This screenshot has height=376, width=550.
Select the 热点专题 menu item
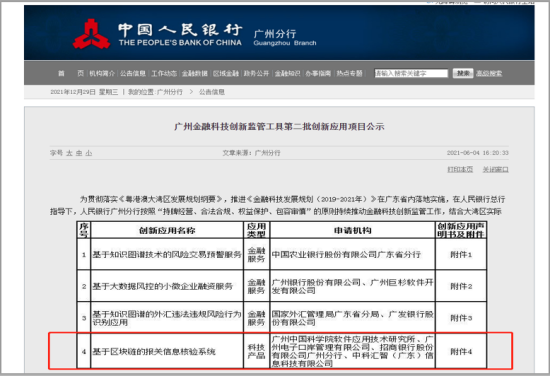(x=349, y=73)
